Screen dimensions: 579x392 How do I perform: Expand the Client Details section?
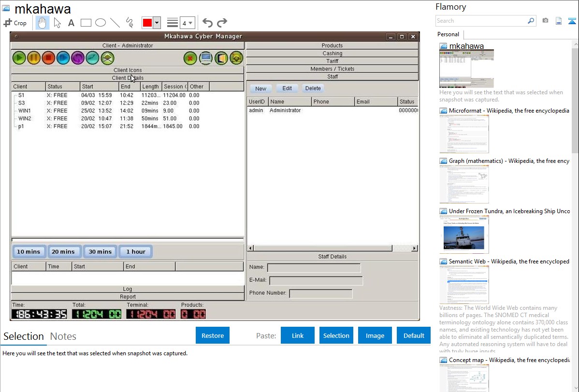click(128, 78)
